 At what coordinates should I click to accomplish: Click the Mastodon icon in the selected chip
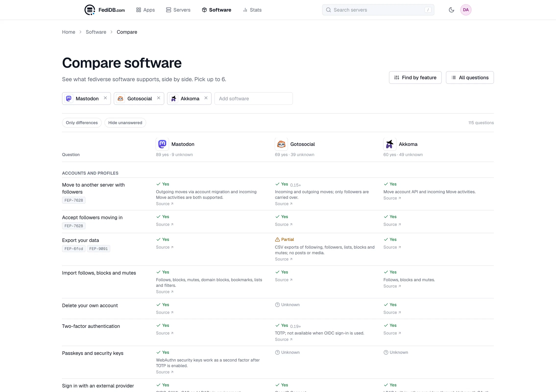(69, 98)
